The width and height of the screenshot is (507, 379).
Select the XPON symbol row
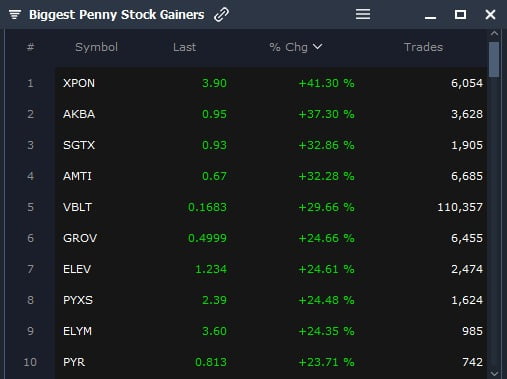pos(271,83)
